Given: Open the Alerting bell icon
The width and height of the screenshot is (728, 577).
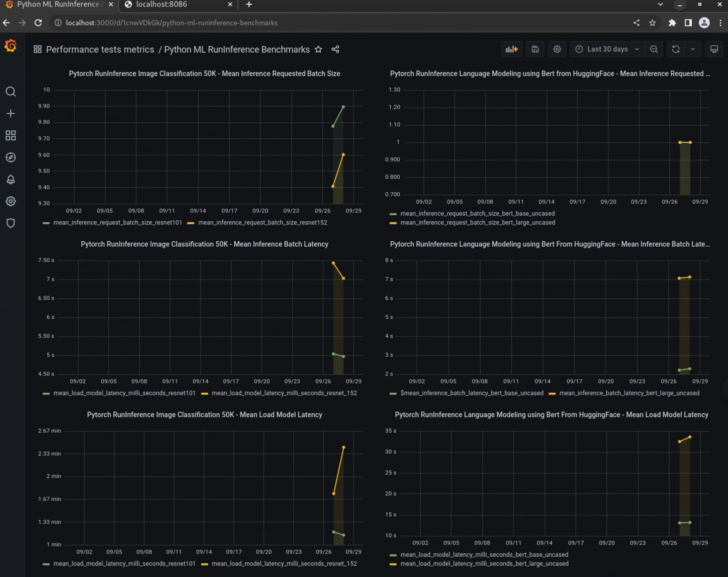Looking at the screenshot, I should click(x=10, y=179).
